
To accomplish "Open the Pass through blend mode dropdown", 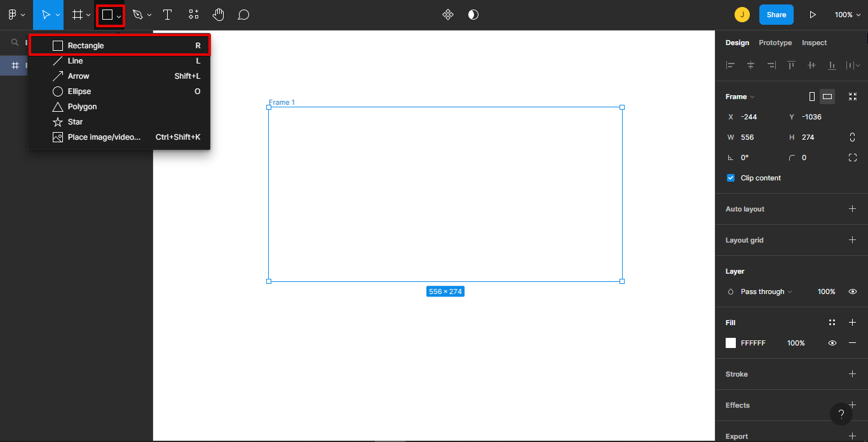I will point(766,291).
